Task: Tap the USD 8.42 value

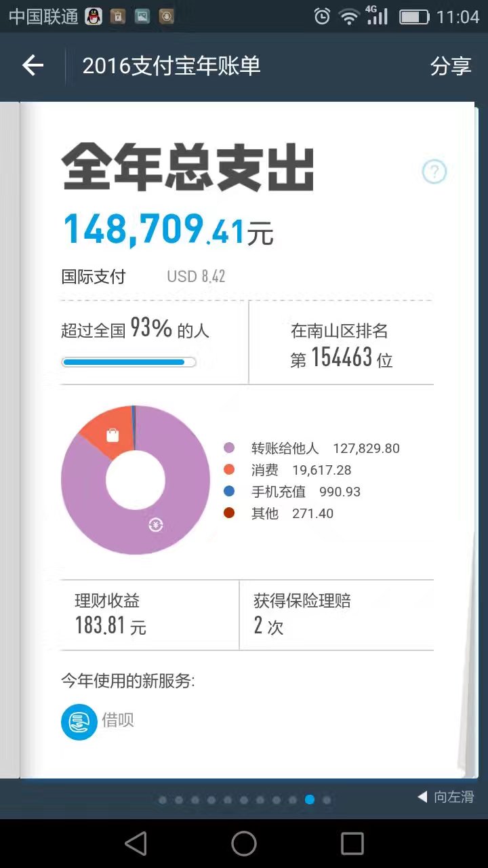Action: [196, 277]
